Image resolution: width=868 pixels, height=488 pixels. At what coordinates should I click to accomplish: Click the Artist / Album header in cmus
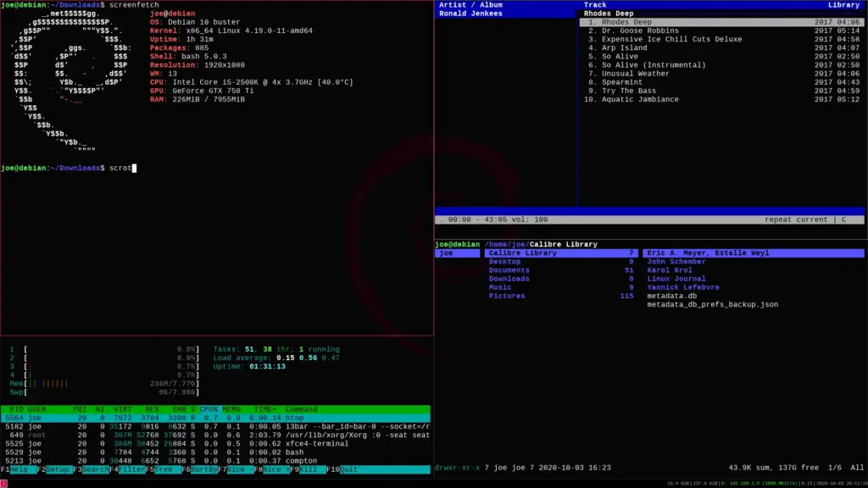(x=470, y=5)
